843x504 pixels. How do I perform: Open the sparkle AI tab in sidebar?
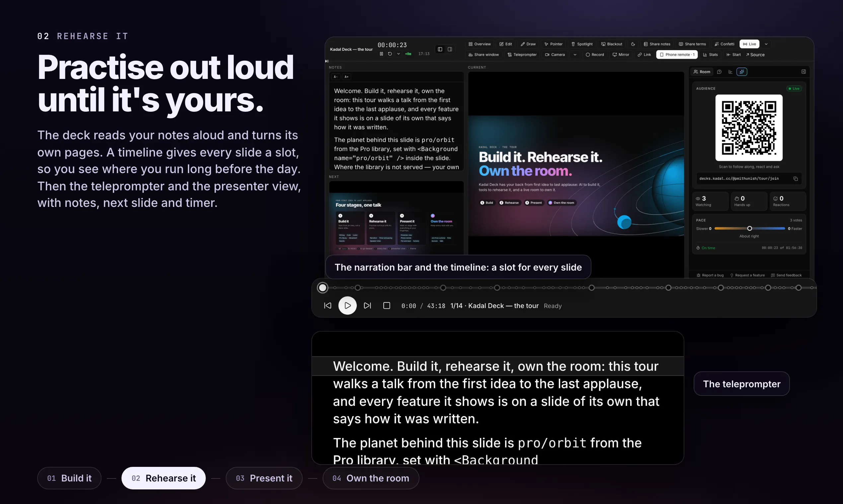[x=742, y=72]
